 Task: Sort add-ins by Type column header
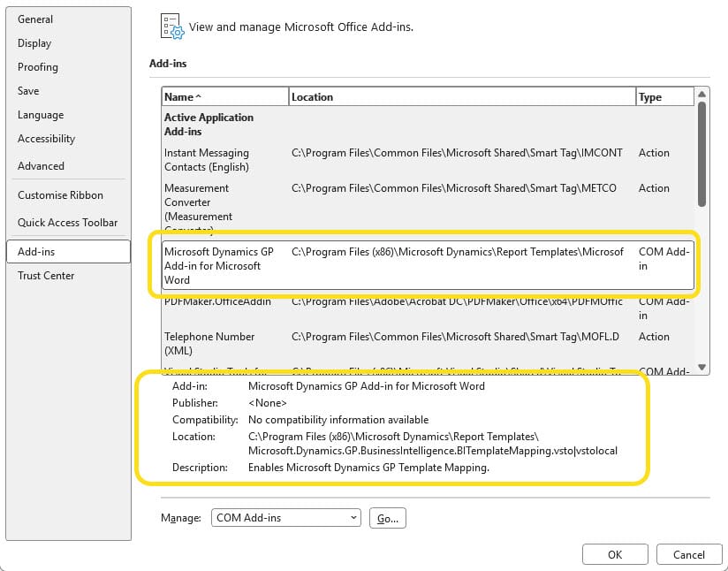coord(665,96)
